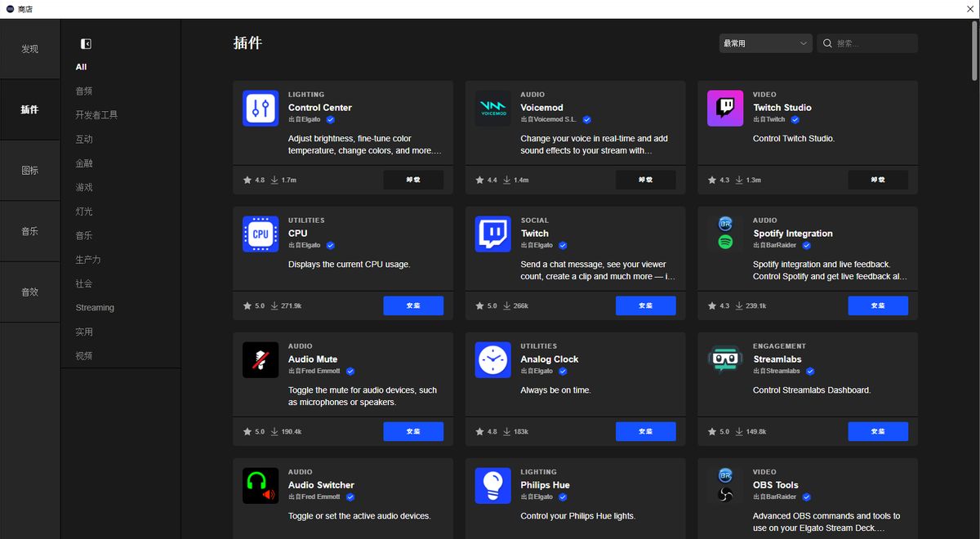Focus the 搜索 search field
Screen dimensions: 980x539
coord(867,43)
